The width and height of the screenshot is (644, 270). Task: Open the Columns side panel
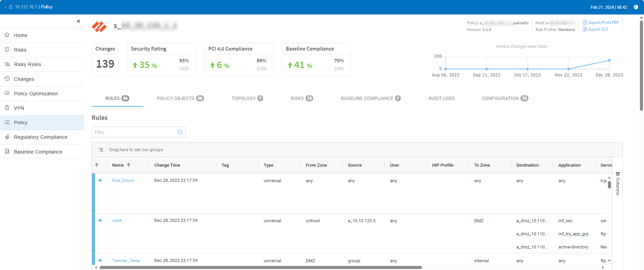point(618,184)
